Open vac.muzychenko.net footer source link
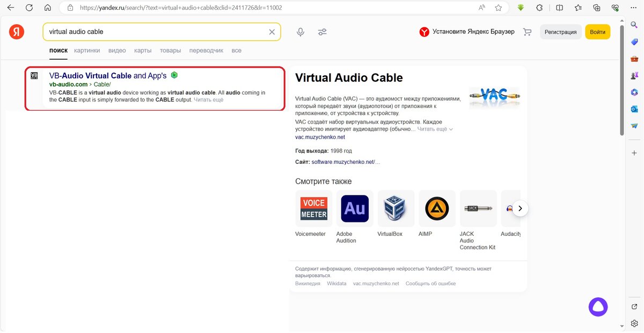Screen dimensions: 644x333 tap(376, 284)
